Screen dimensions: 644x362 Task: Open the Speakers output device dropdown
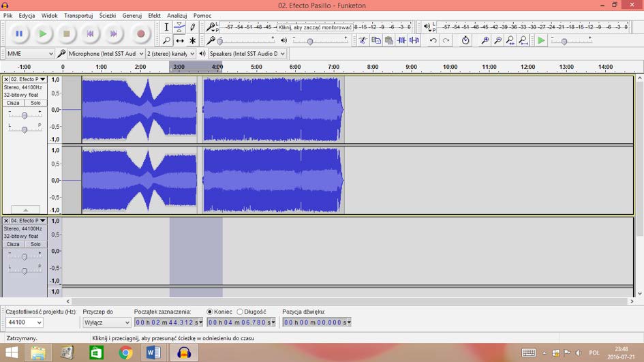click(247, 53)
